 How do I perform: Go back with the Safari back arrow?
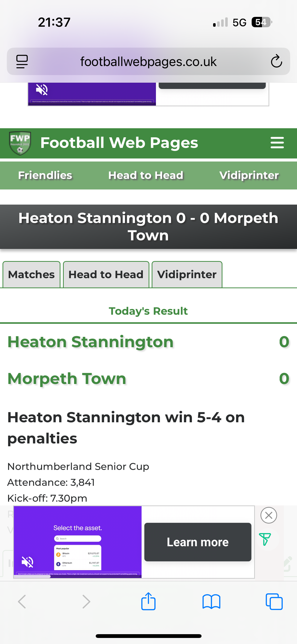pyautogui.click(x=22, y=602)
